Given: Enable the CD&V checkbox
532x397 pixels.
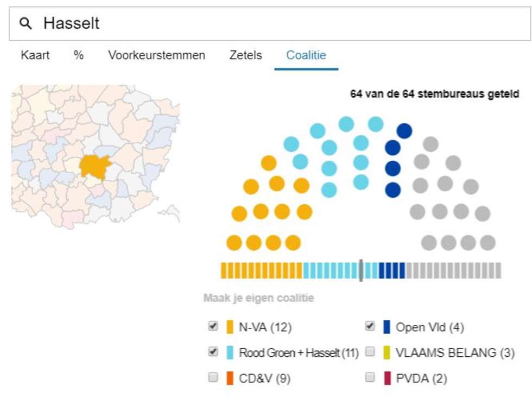Looking at the screenshot, I should point(213,377).
